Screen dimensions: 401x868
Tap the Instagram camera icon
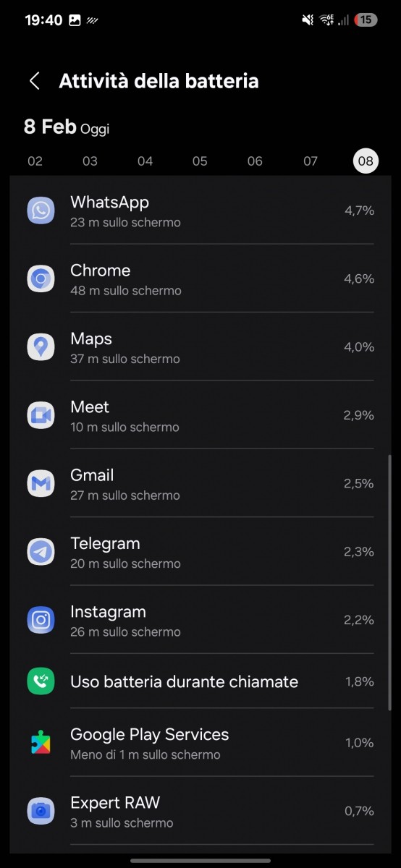[41, 619]
